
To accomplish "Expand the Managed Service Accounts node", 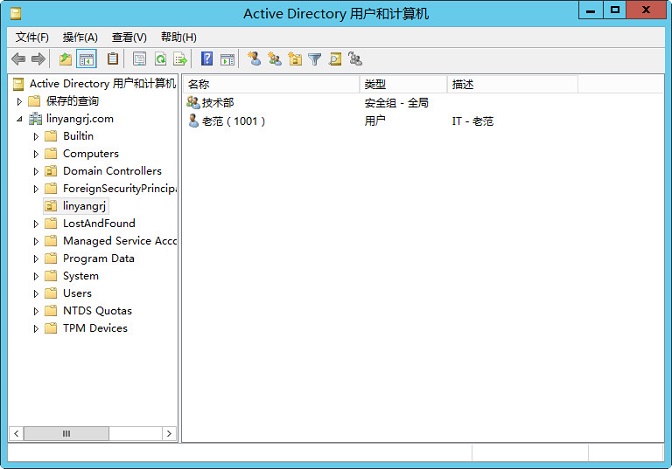I will [x=36, y=241].
